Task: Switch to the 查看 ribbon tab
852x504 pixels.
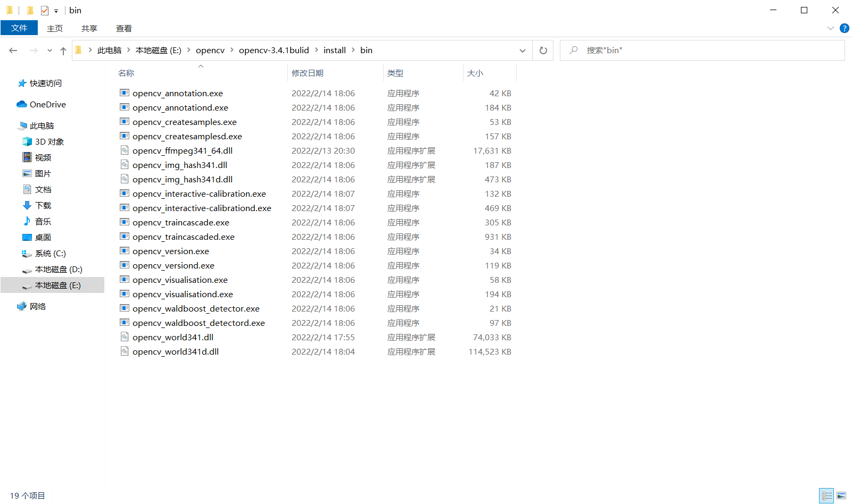Action: point(123,28)
